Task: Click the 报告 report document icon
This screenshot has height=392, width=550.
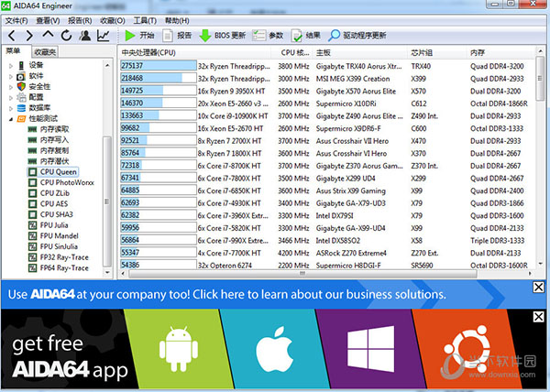Action: click(x=168, y=36)
